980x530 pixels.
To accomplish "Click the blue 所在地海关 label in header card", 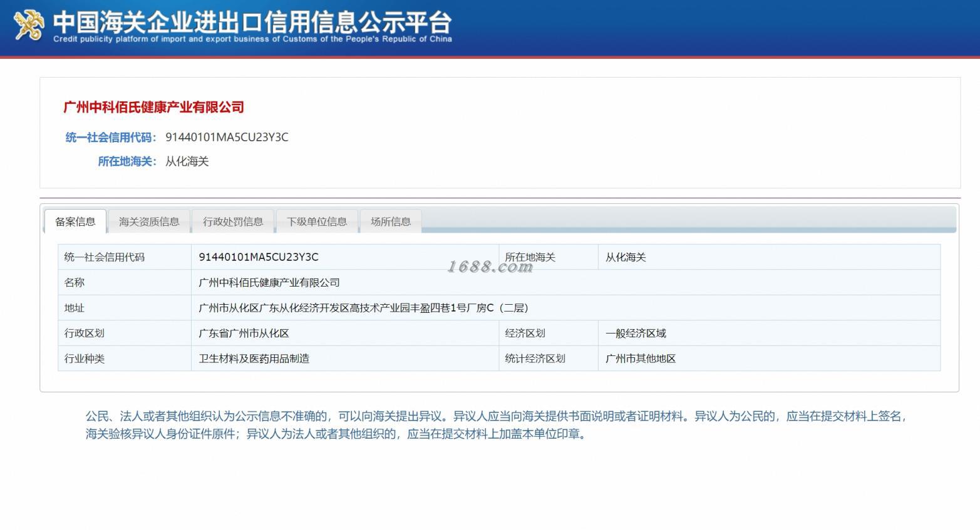I will coord(127,161).
